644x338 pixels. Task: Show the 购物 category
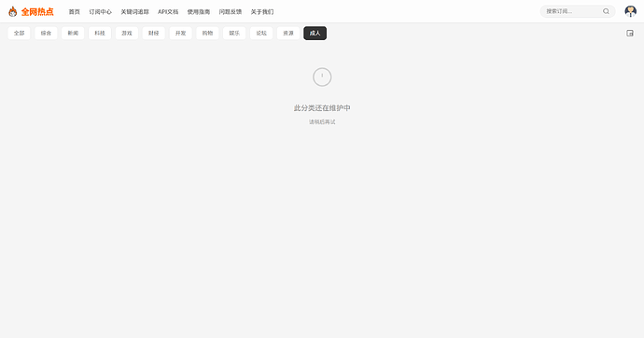point(207,34)
